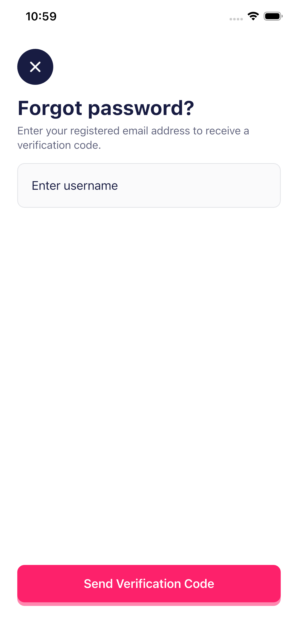The width and height of the screenshot is (298, 644).
Task: Tap the words 'verification code.' in the subtitle
Action: [x=59, y=145]
